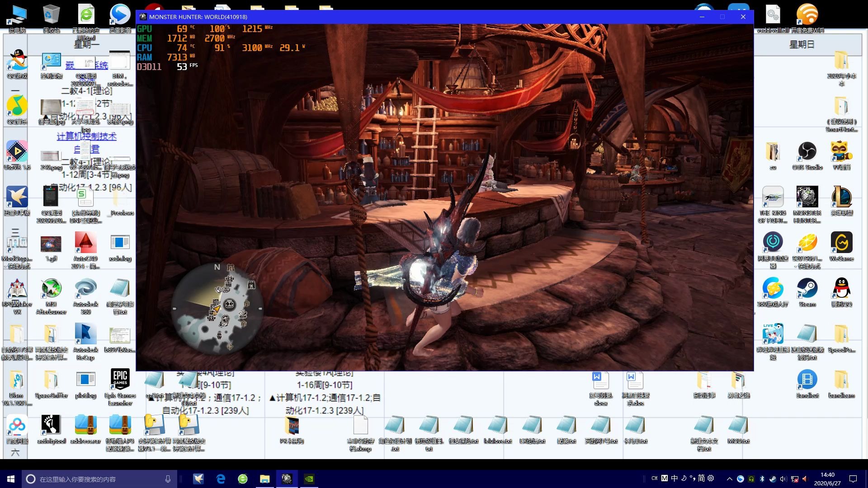
Task: Toggle IME half/full-width moon icon
Action: click(x=684, y=478)
